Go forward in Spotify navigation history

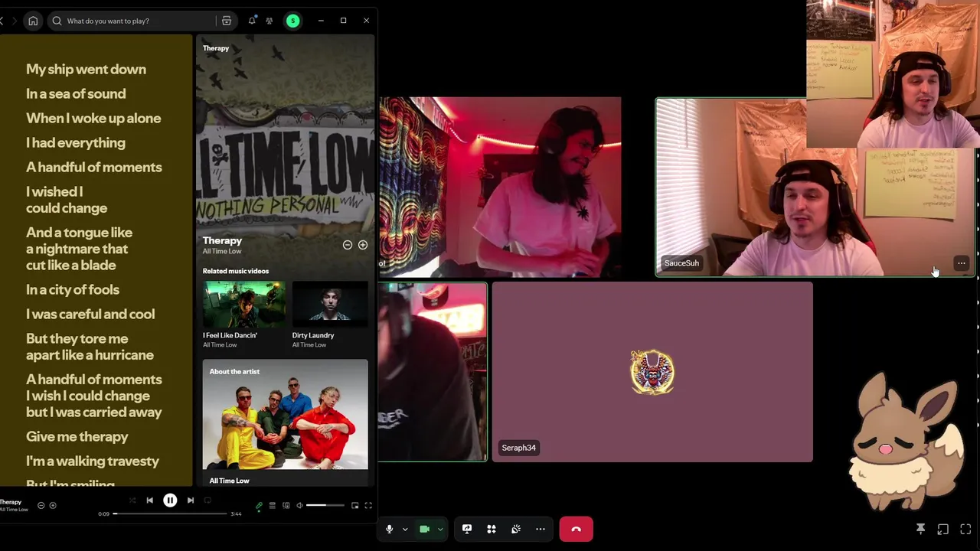[14, 21]
